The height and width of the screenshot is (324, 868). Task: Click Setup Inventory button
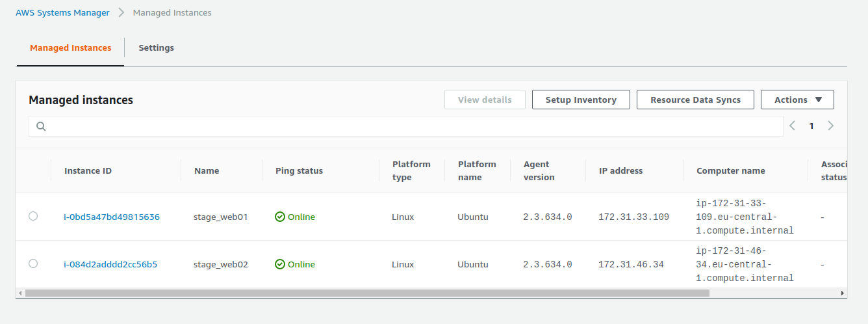581,100
